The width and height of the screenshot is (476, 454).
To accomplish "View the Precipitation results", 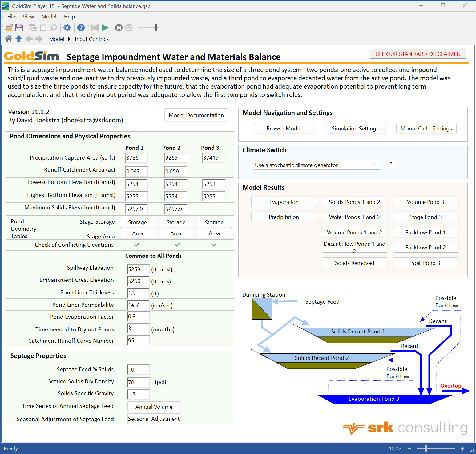I will point(284,217).
